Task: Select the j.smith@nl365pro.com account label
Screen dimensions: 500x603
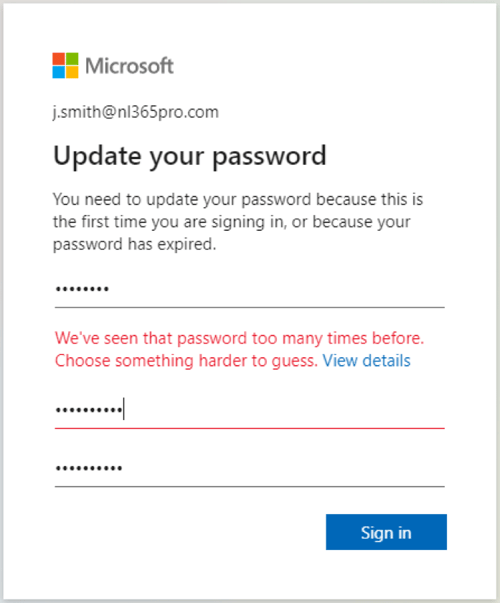Action: [x=136, y=112]
